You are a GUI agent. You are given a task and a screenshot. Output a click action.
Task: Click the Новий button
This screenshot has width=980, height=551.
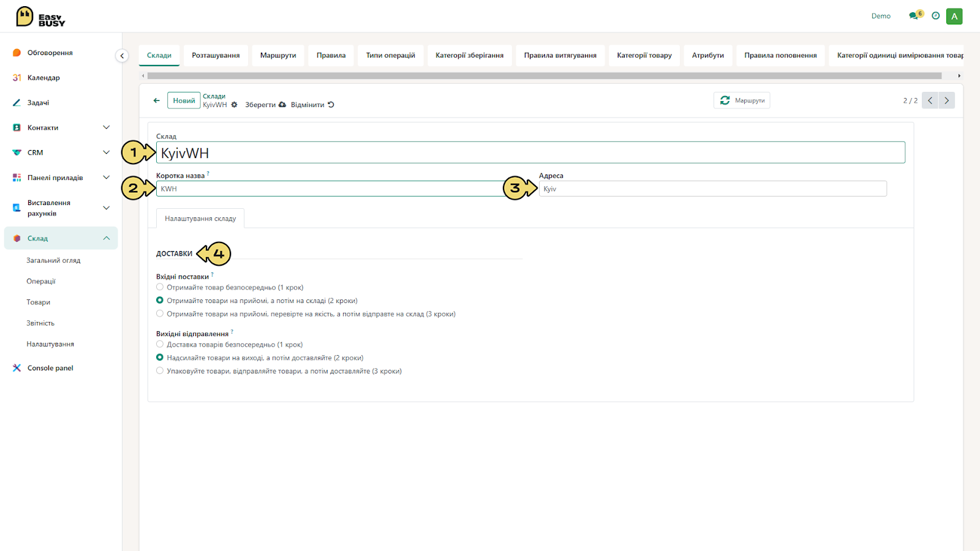(x=184, y=100)
